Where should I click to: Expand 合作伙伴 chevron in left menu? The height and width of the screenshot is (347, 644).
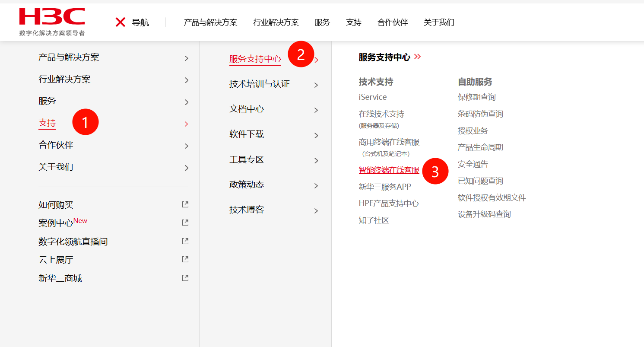click(187, 146)
